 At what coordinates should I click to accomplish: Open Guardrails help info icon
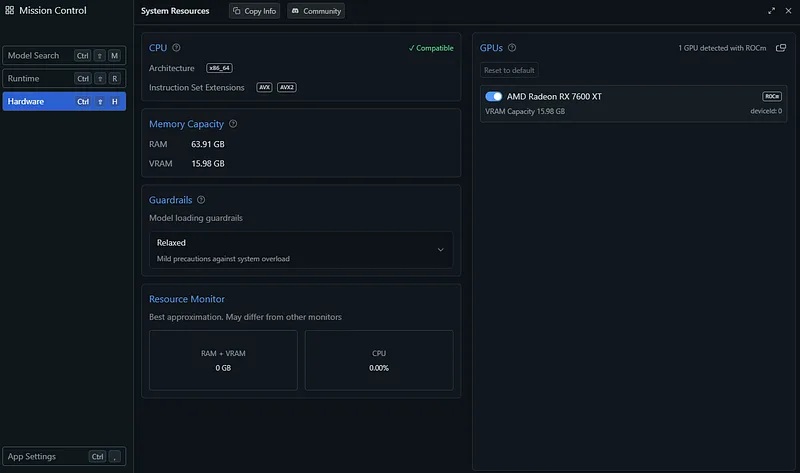click(201, 200)
